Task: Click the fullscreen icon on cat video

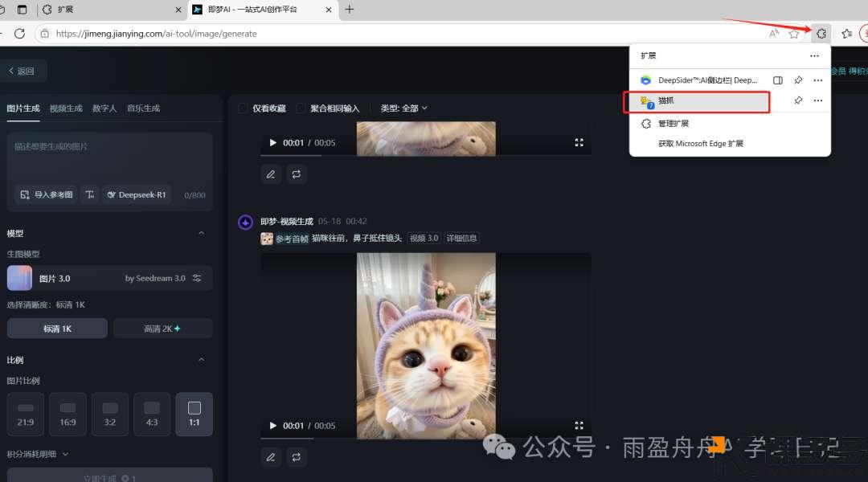Action: (579, 426)
